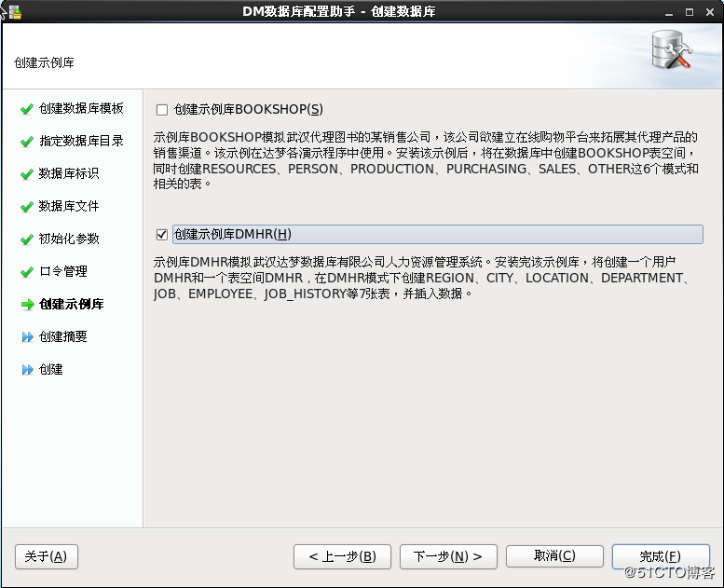Select the 数据库标识 step
The height and width of the screenshot is (588, 724).
tap(69, 173)
